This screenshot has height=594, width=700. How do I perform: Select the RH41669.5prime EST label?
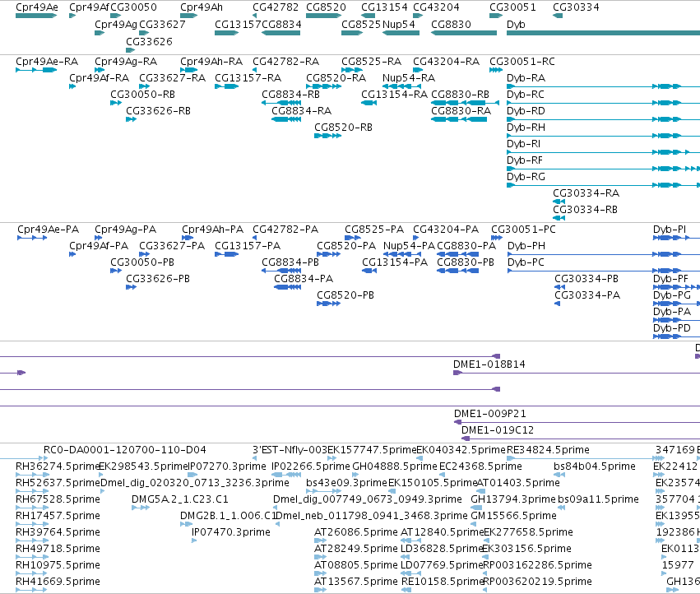pyautogui.click(x=58, y=582)
